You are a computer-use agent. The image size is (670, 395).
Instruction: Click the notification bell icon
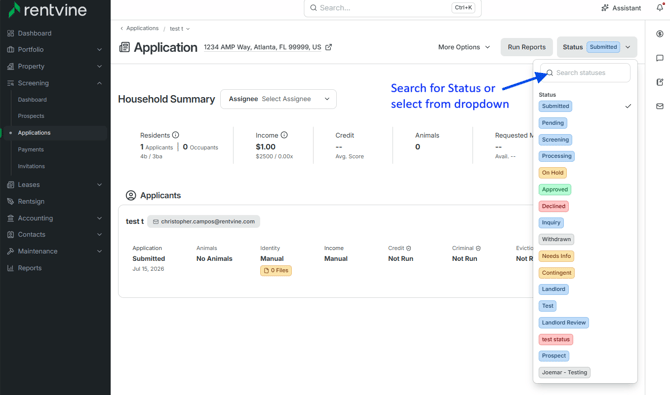click(x=660, y=7)
